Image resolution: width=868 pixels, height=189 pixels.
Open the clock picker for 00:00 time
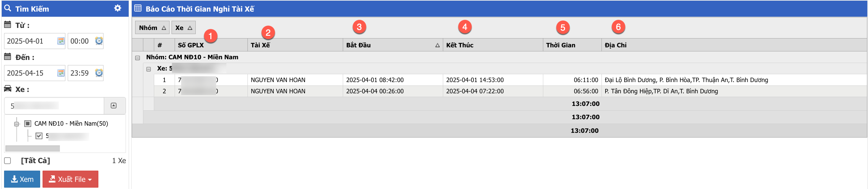pos(99,41)
